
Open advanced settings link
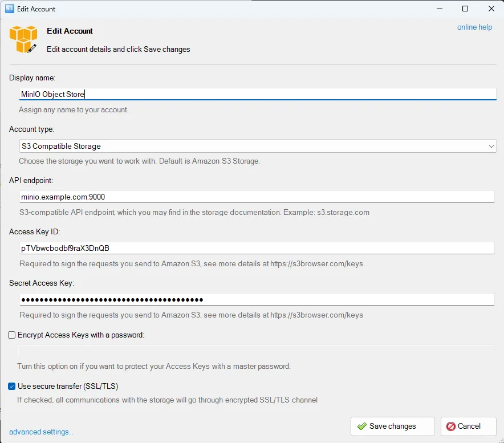tap(41, 432)
